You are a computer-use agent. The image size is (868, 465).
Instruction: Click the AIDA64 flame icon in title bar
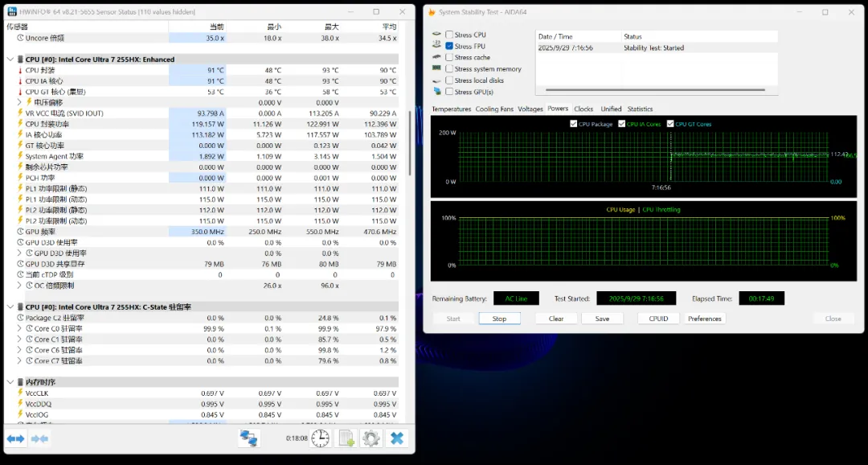pyautogui.click(x=432, y=11)
